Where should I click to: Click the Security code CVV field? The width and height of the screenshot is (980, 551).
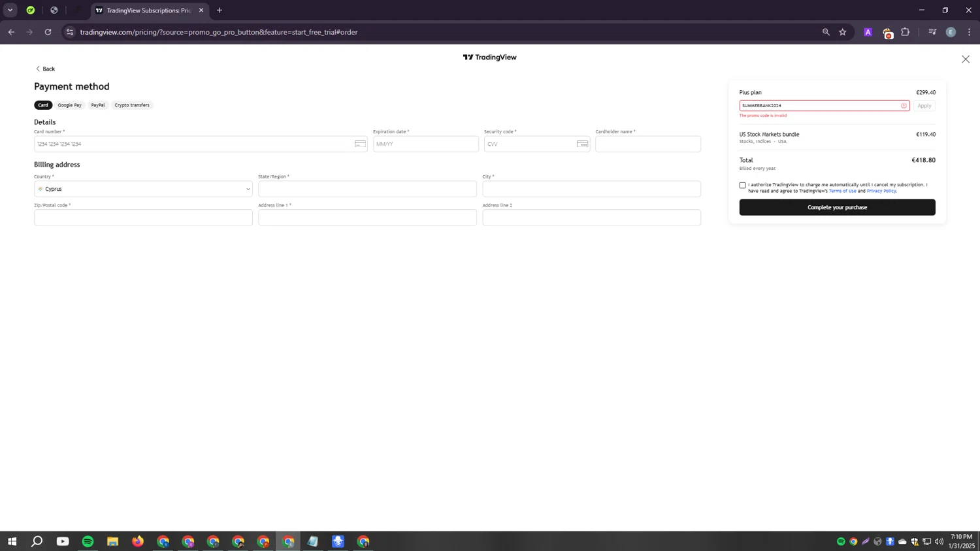[537, 144]
